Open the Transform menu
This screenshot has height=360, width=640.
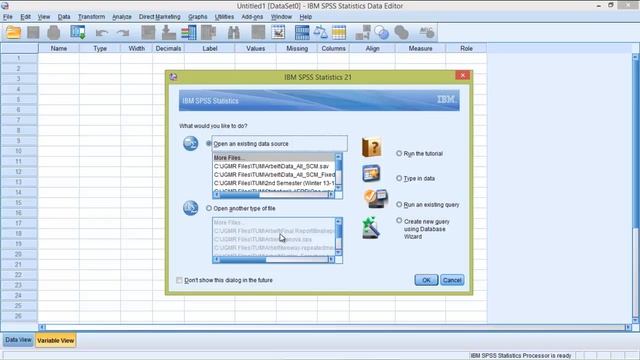[91, 17]
